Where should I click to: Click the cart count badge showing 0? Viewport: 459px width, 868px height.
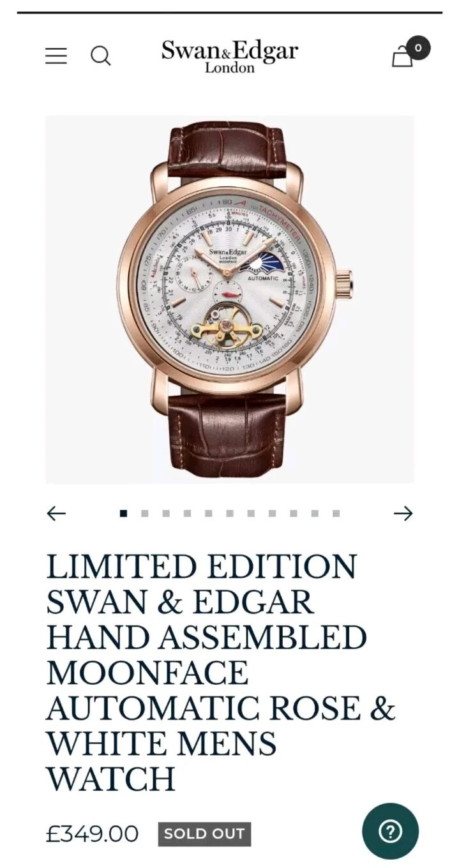click(418, 48)
